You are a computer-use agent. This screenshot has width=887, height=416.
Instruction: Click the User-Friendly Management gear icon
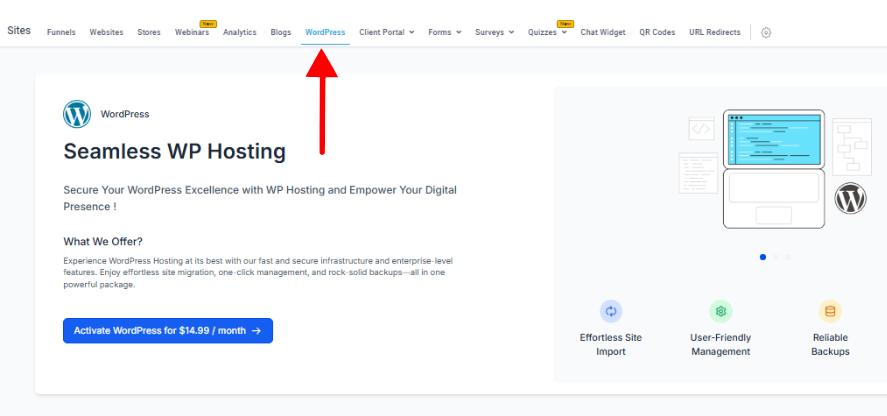721,311
